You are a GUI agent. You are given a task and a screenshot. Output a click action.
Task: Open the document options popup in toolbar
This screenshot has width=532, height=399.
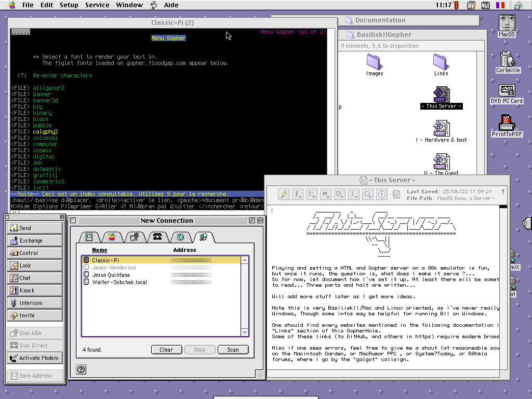pos(340,194)
